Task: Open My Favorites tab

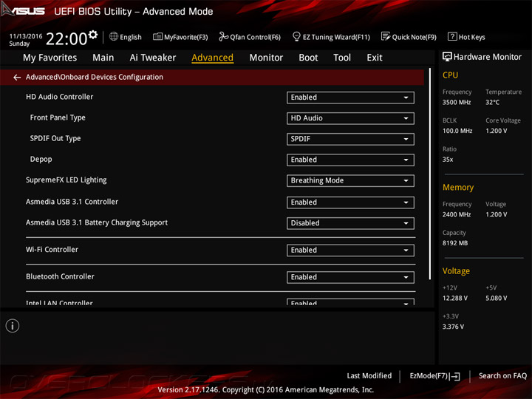Action: click(50, 58)
